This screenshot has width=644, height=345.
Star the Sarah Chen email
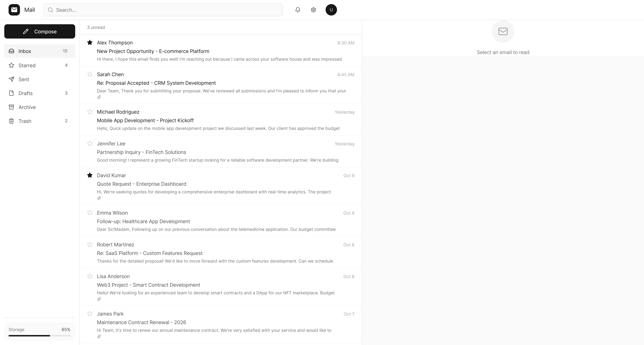(x=90, y=74)
